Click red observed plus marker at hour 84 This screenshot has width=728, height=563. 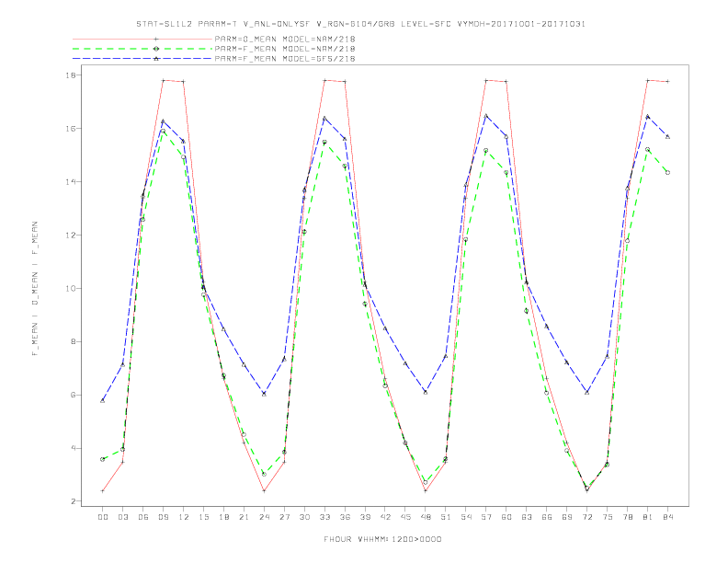pos(667,82)
